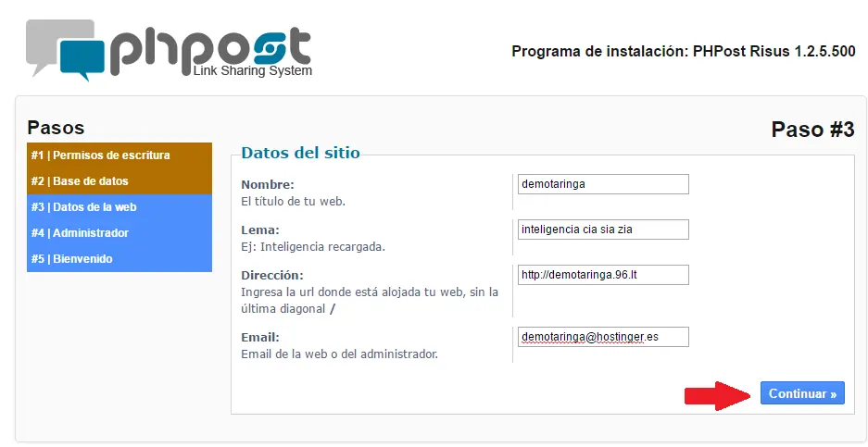Select step #3 Datos de la web
The image size is (868, 447).
point(119,207)
